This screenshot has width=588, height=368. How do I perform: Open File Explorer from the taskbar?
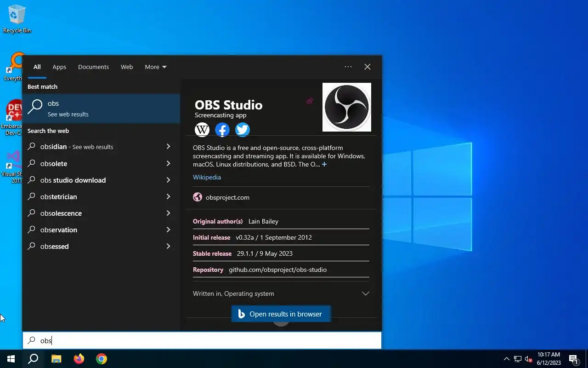(56, 359)
